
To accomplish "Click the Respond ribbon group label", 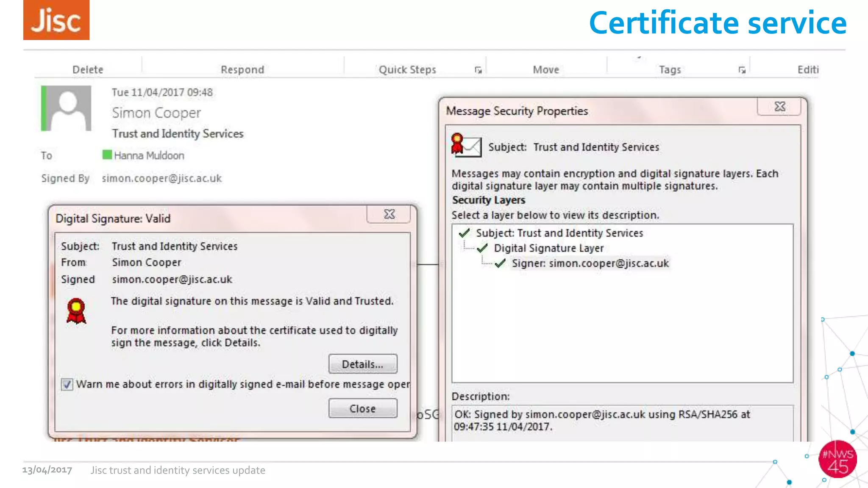I will 242,69.
